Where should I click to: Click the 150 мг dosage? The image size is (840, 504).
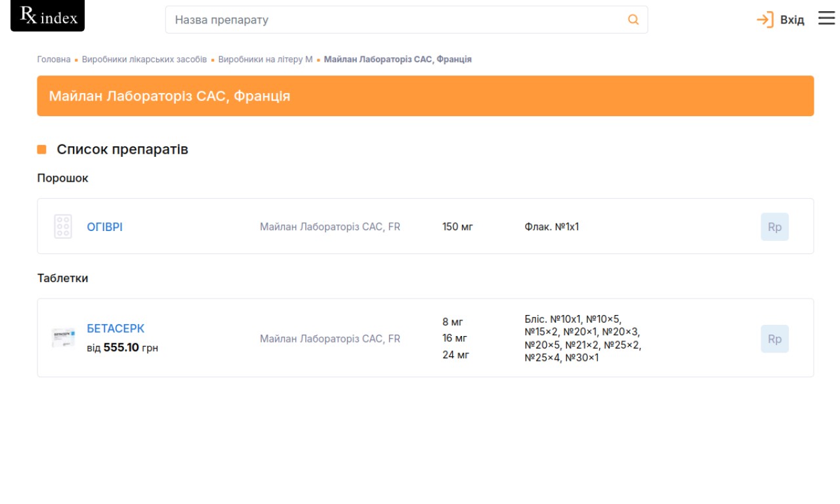pos(458,227)
